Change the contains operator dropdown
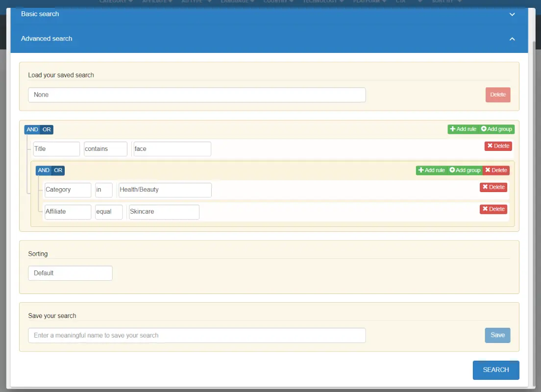The width and height of the screenshot is (541, 392). [105, 149]
